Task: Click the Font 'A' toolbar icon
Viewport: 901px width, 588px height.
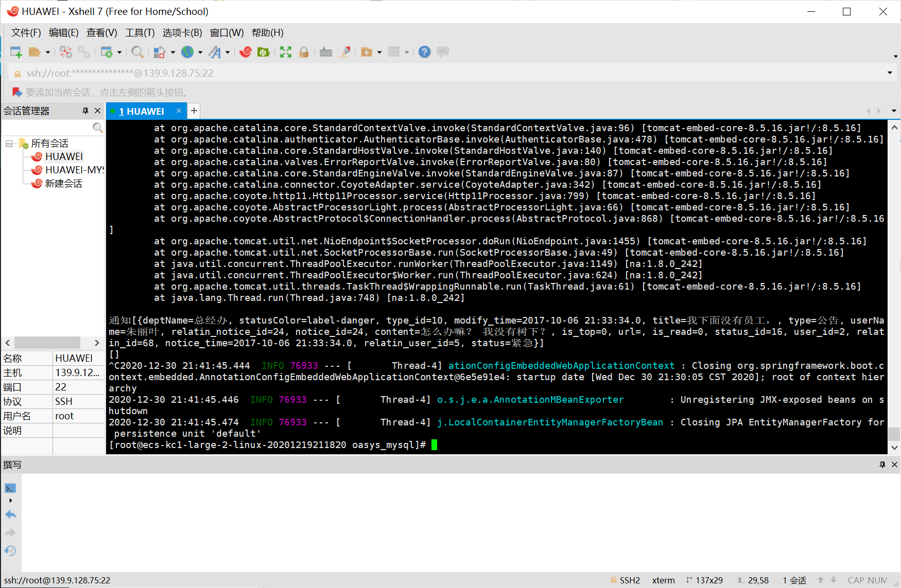Action: [x=215, y=52]
